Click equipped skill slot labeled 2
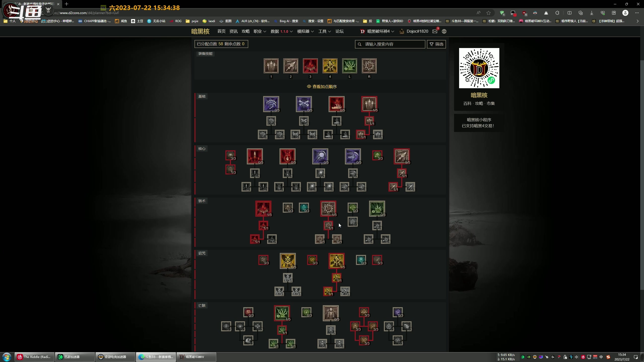The image size is (644, 362). pos(291,66)
